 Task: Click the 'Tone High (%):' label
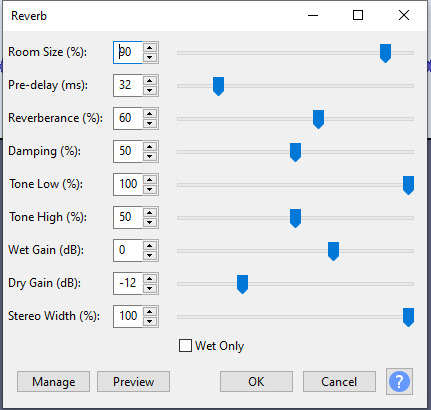click(x=48, y=217)
